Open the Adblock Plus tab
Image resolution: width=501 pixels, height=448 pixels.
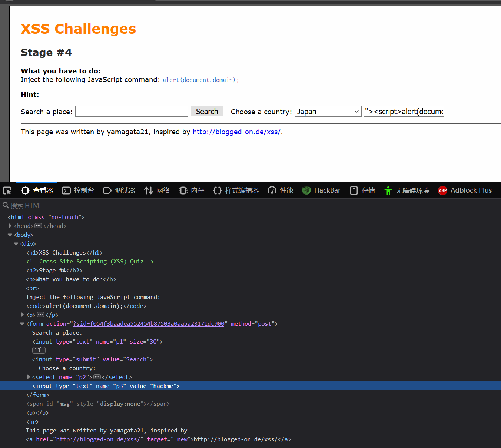point(465,190)
